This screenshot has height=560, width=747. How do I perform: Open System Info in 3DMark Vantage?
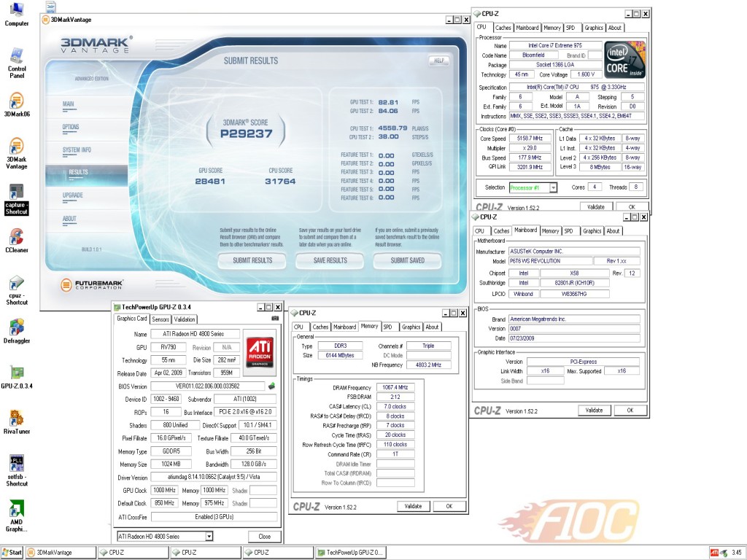click(77, 149)
